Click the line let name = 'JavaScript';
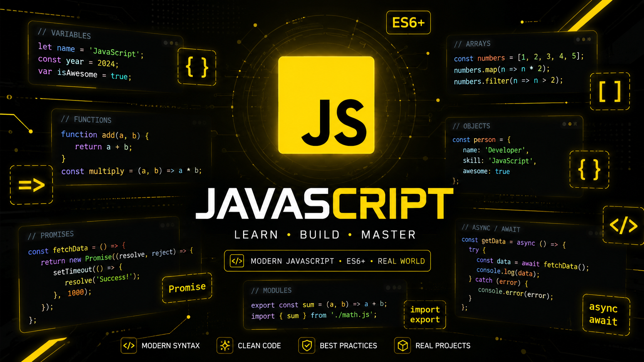This screenshot has height=362, width=644. click(91, 50)
